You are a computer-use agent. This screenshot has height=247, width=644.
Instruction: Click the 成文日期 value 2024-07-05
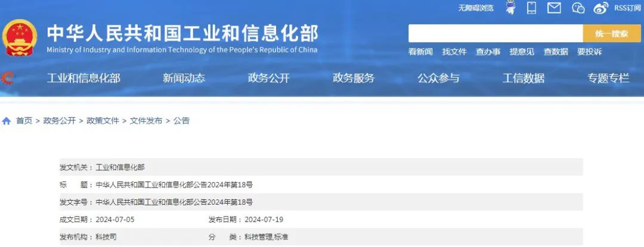tap(115, 220)
